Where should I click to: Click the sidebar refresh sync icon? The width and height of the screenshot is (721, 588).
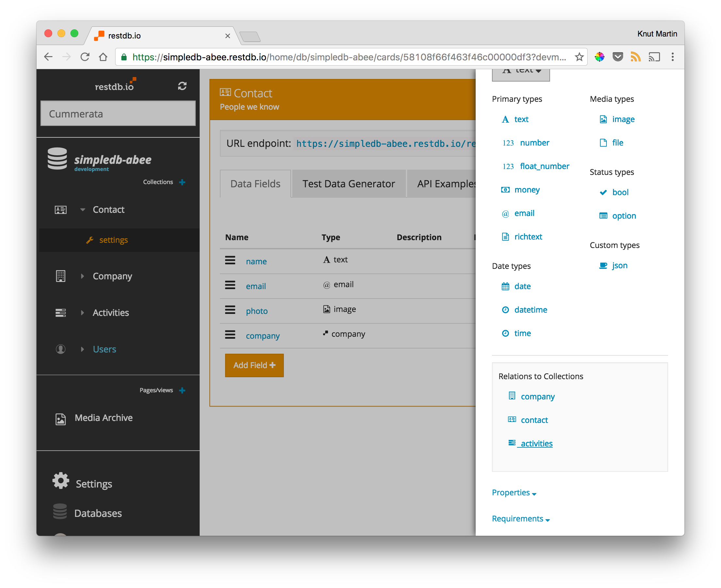click(182, 86)
